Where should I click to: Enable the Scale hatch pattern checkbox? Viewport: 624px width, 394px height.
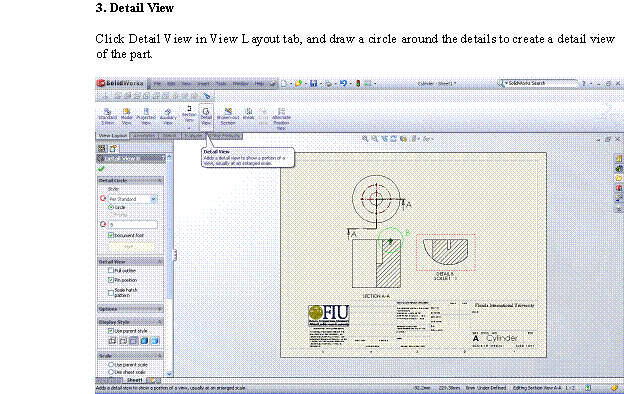[111, 293]
